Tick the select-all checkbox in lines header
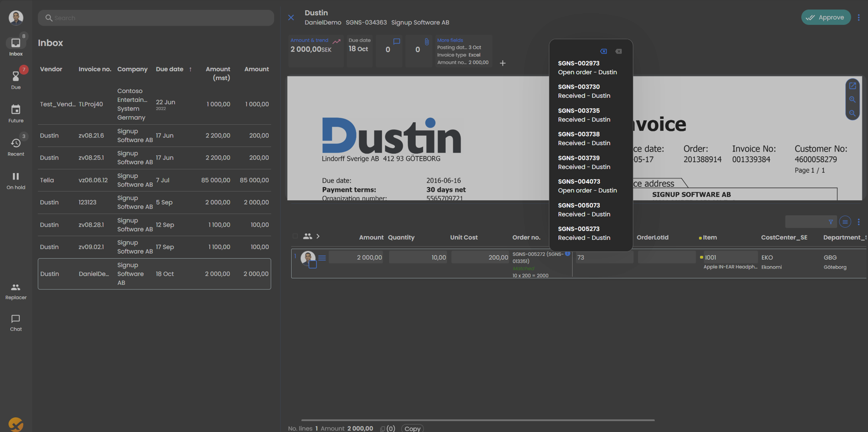This screenshot has width=868, height=432. click(x=295, y=236)
